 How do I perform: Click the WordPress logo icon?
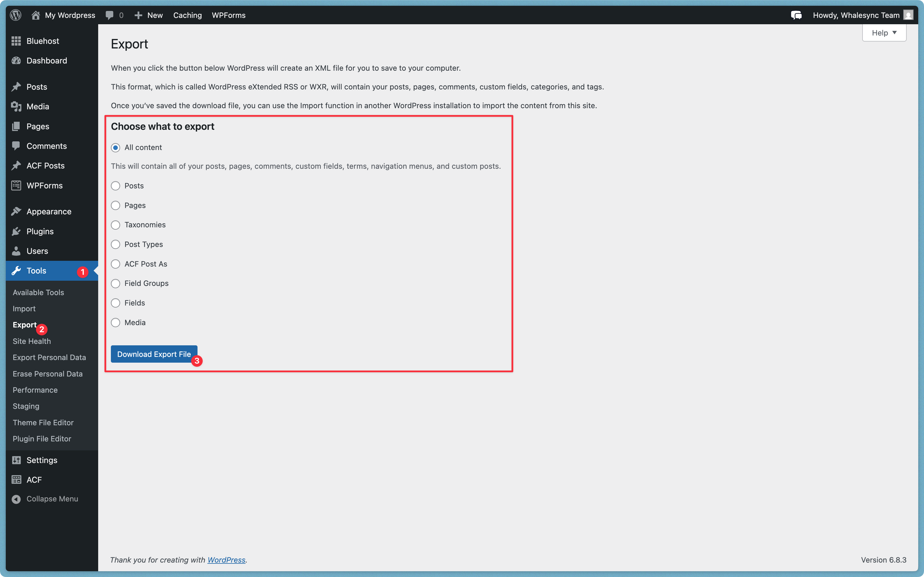(x=16, y=15)
